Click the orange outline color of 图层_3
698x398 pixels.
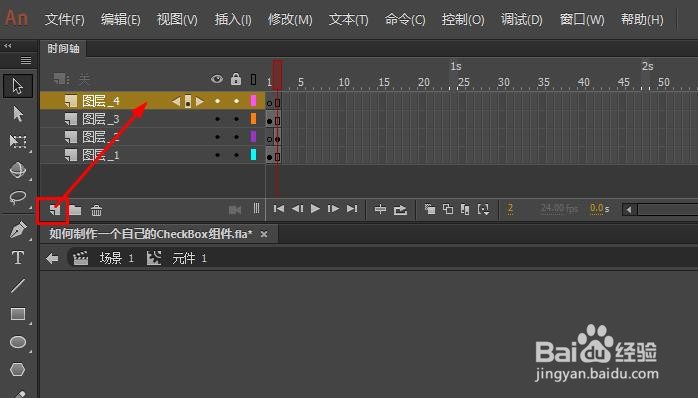click(253, 118)
